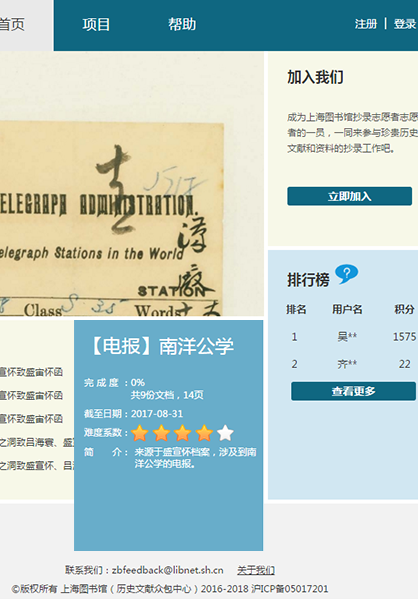Select the first 怀致盛宙怀函 document entry
The height and width of the screenshot is (599, 418).
31,372
